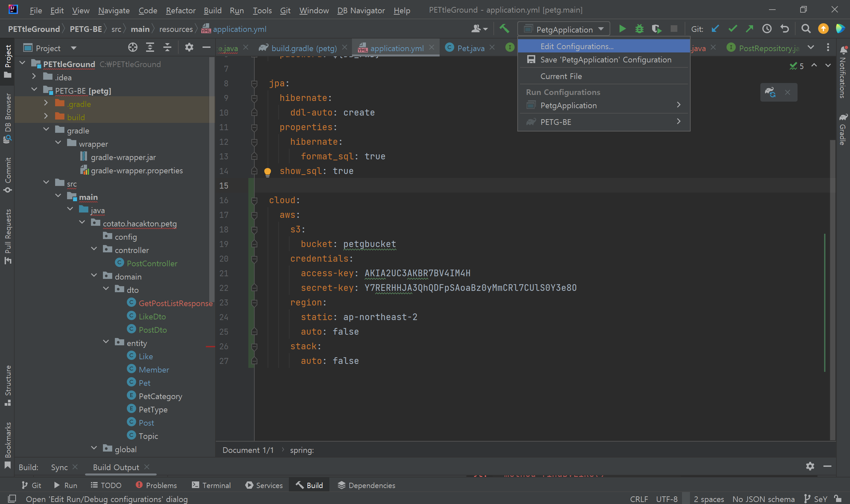
Task: Toggle the Gradle tool window button
Action: (x=843, y=129)
